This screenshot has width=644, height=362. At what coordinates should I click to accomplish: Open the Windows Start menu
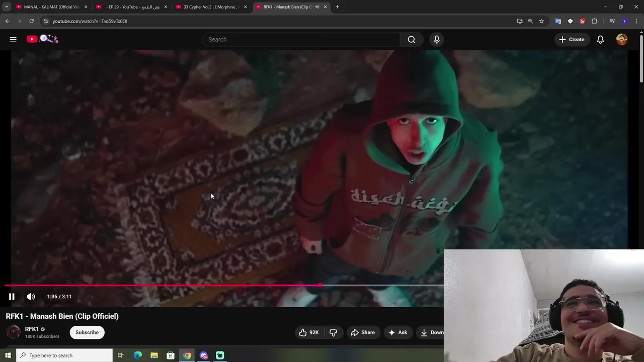(8, 355)
